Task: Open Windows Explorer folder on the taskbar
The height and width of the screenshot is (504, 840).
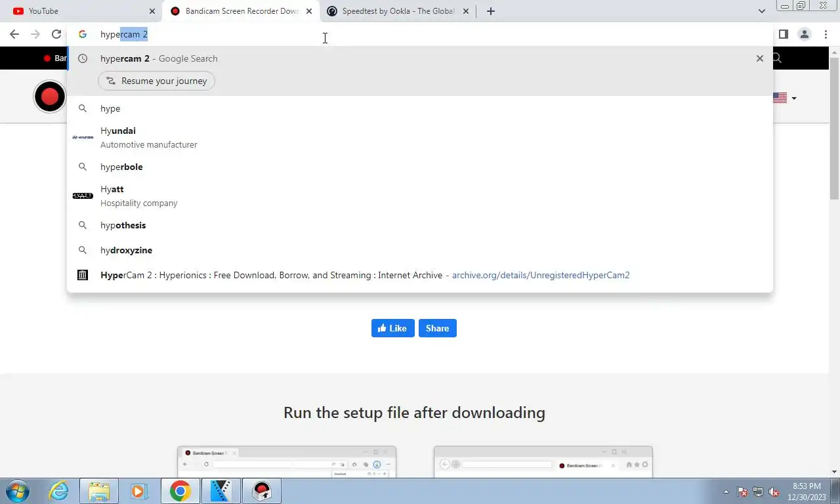Action: (99, 491)
